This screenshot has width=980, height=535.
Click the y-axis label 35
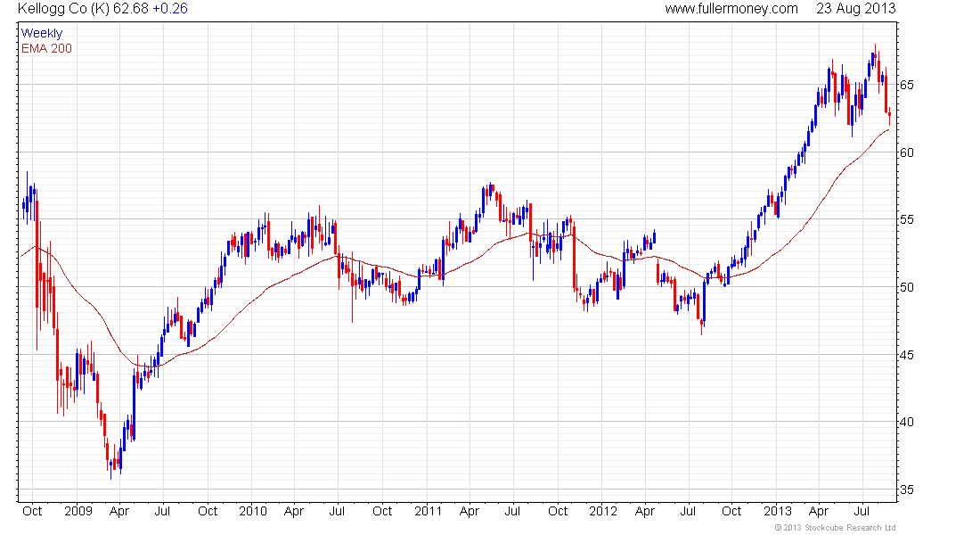point(906,490)
